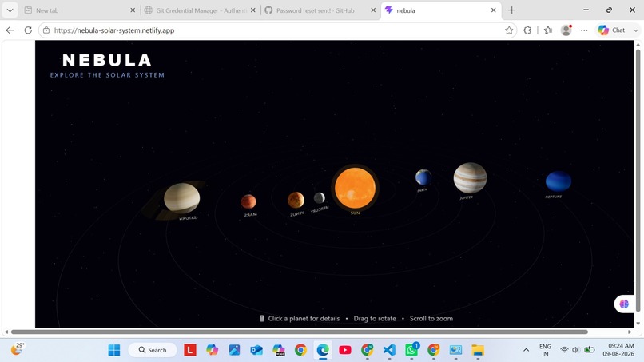The height and width of the screenshot is (362, 644).
Task: View site info via the lock icon
Action: tap(46, 30)
